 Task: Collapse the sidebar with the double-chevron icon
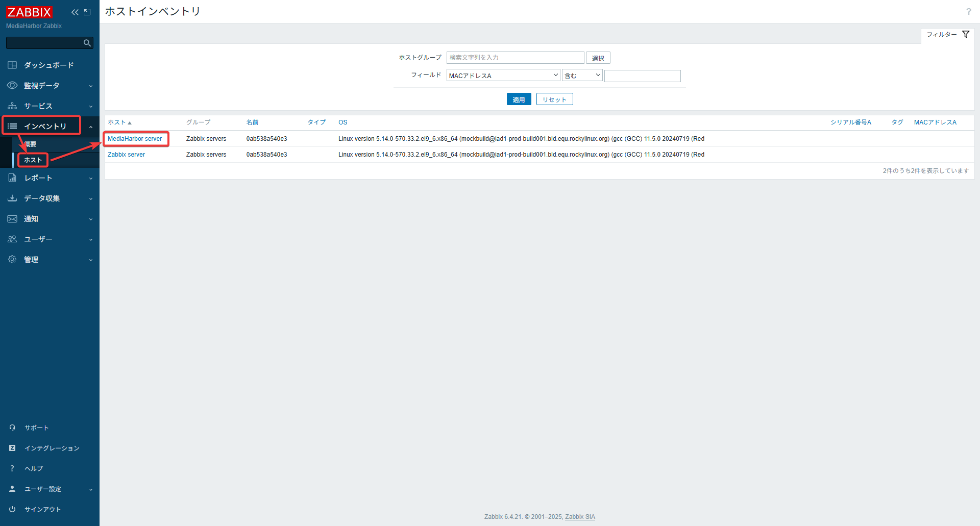75,12
